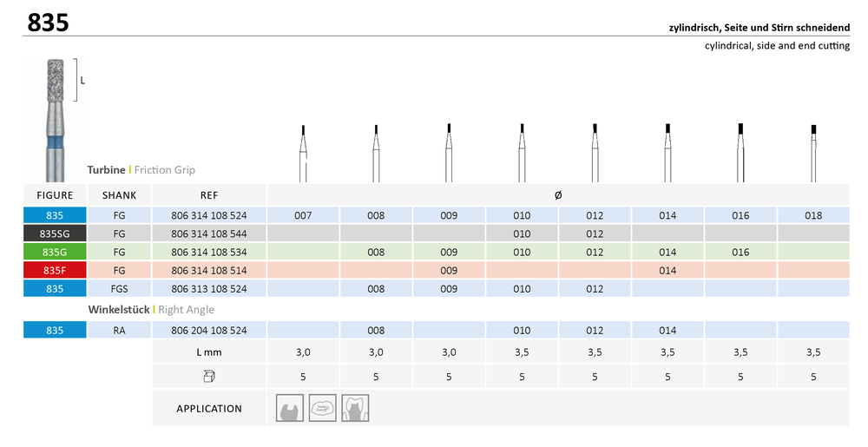This screenshot has width=868, height=447.
Task: Click REF number 806 313 108 524
Action: point(208,288)
